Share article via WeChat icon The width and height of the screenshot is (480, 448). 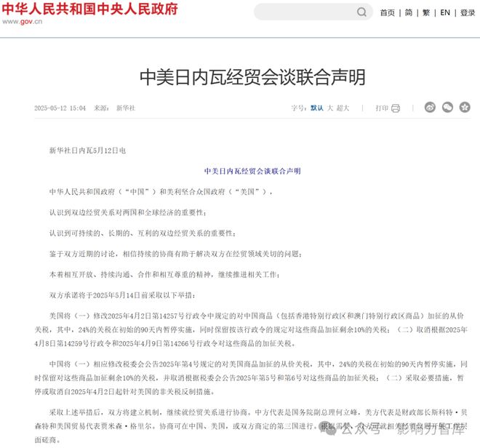pos(447,108)
